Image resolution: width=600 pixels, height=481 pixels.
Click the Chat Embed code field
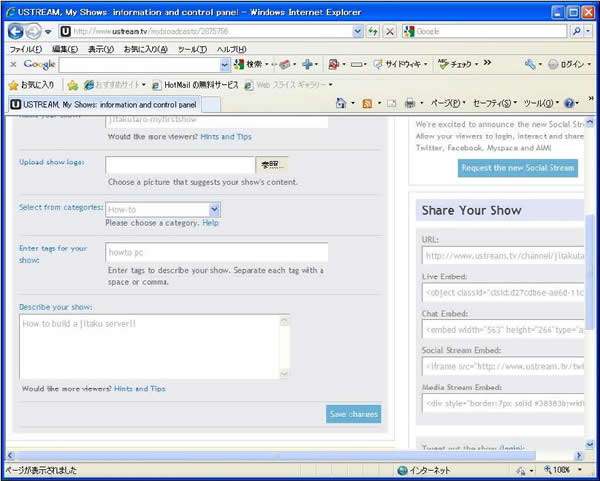click(x=503, y=329)
